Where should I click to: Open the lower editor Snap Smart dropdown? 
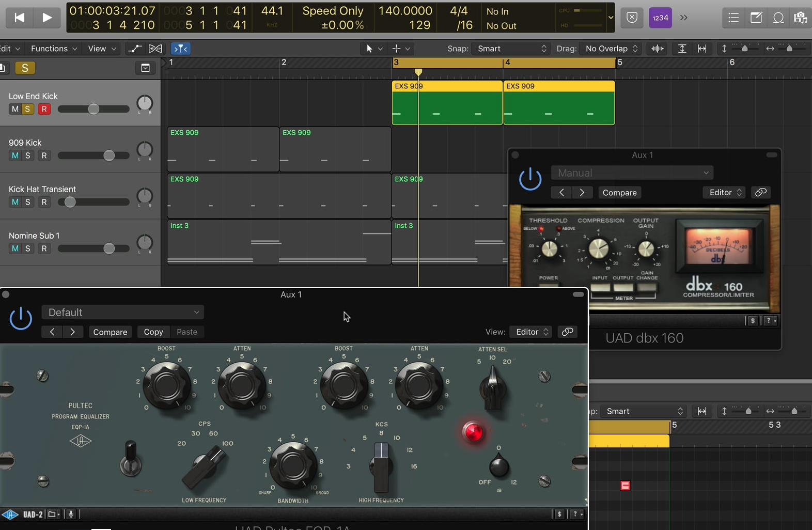[644, 411]
